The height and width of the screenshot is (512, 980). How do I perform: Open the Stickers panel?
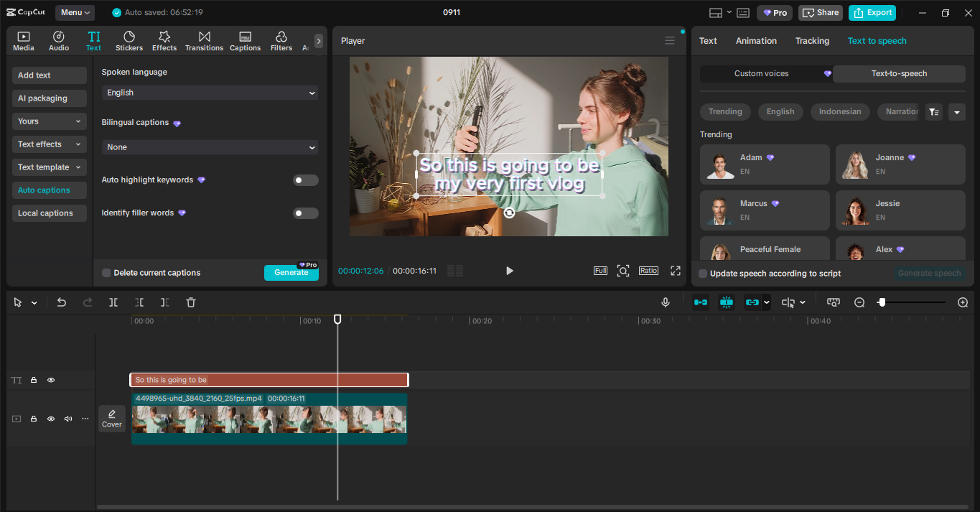129,40
